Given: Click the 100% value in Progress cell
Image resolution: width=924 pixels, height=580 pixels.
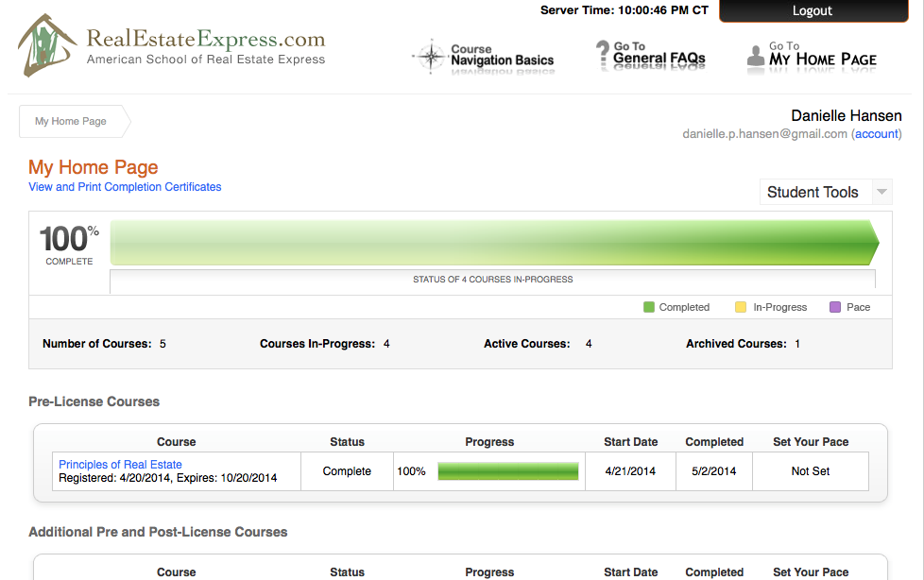Looking at the screenshot, I should click(411, 471).
